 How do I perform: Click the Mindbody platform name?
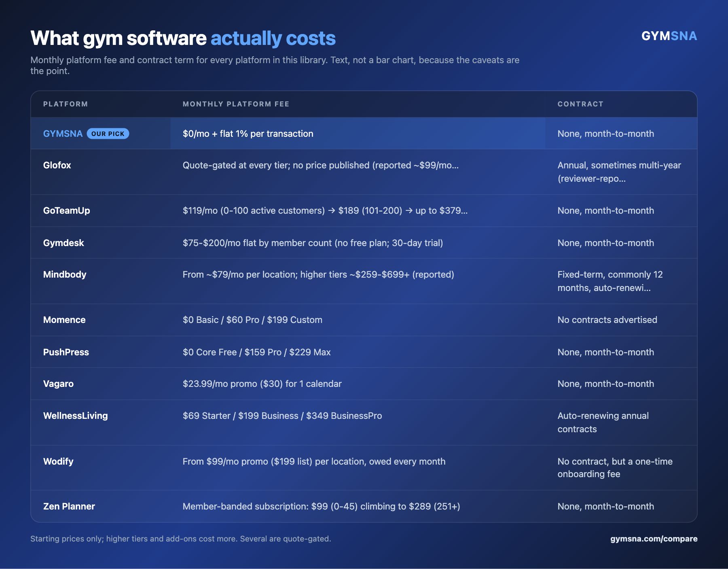pos(65,274)
